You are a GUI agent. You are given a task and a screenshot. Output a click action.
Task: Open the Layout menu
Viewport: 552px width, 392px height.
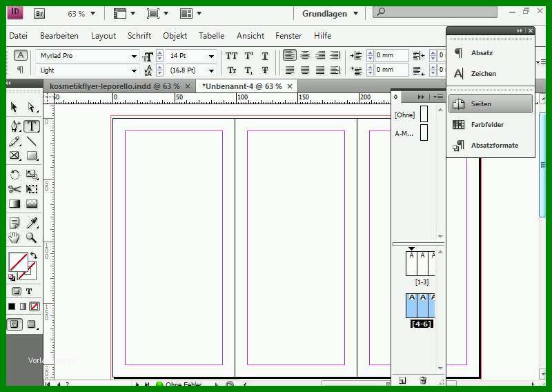pos(103,36)
